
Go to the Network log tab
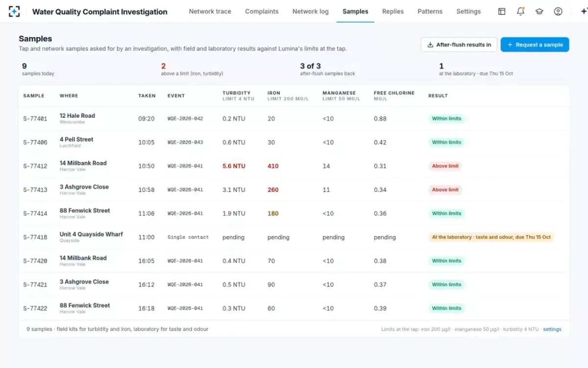[311, 11]
